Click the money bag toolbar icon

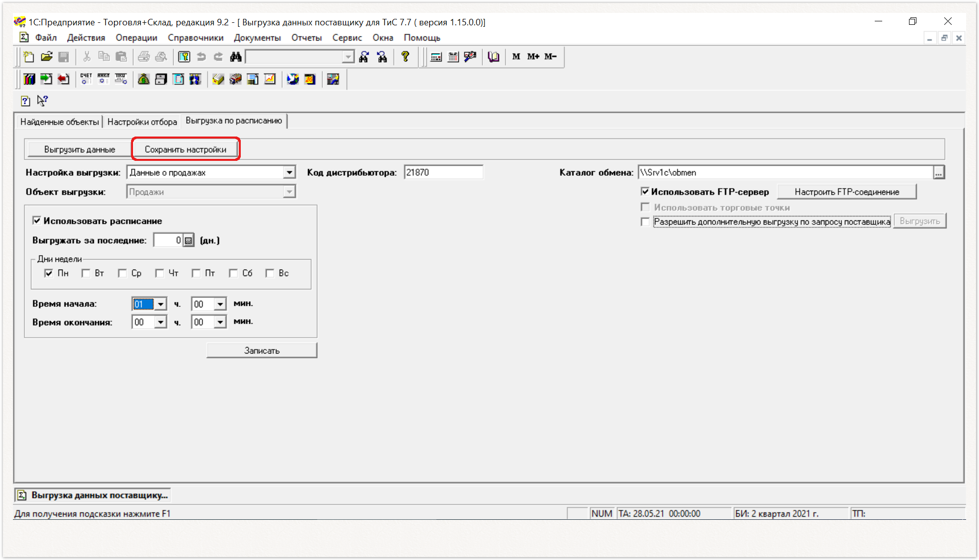[x=143, y=79]
